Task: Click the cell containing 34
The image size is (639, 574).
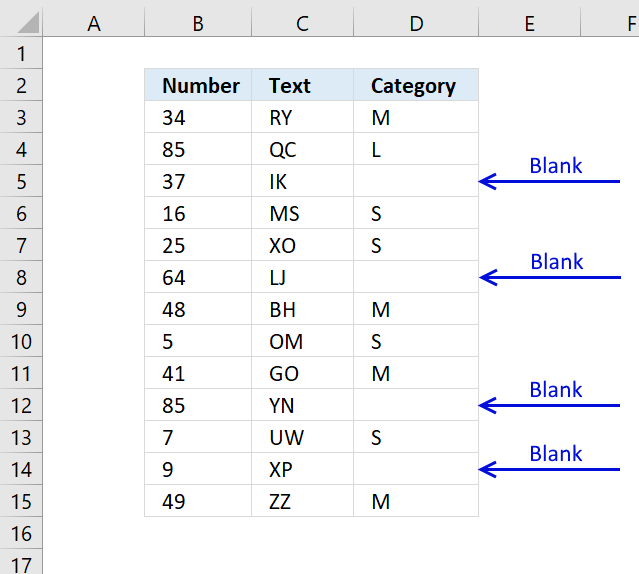Action: click(198, 117)
